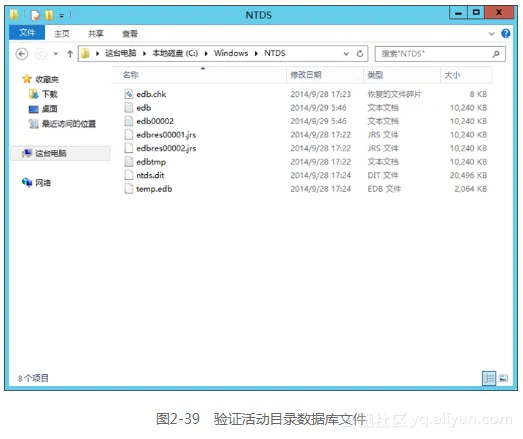Image resolution: width=523 pixels, height=439 pixels.
Task: Minimize the NTDS window
Action: (458, 13)
